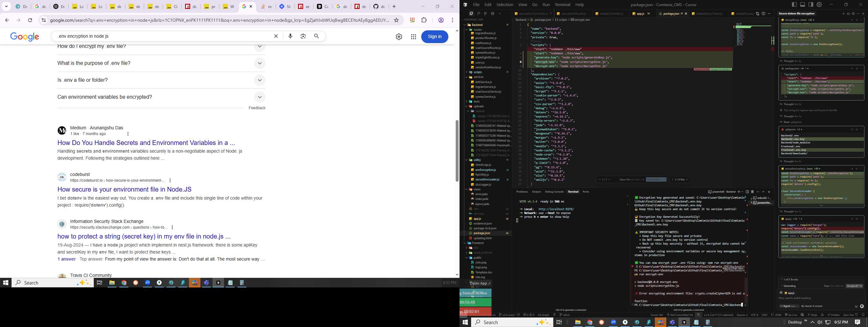Screen dimensions: 868x327
Task: Open the Agent mode dropdown in chat
Action: 789,306
